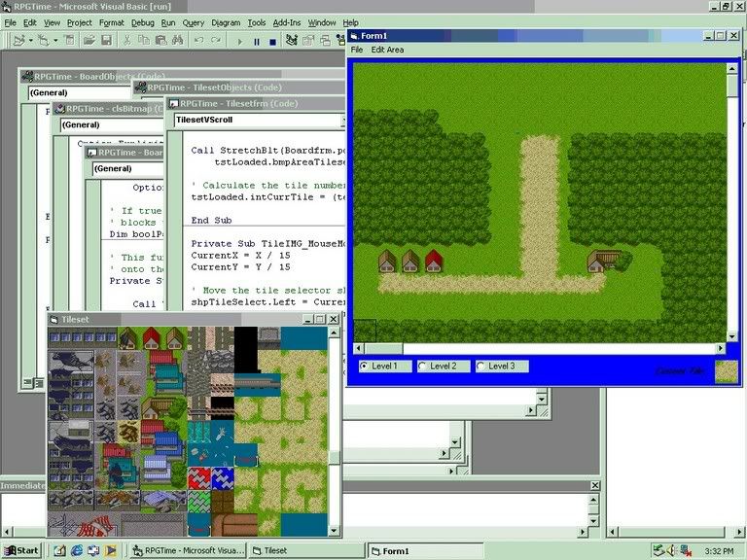Viewport: 747px width, 560px height.
Task: Click the Form1 map vertical scrollbar thumb
Action: coord(732,86)
